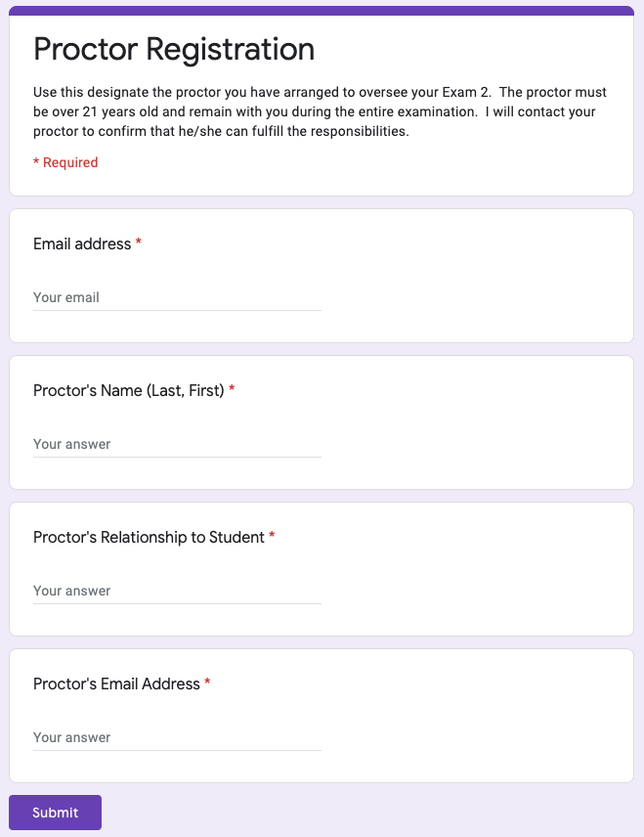Select the Proctor's Relationship answer field
The width and height of the screenshot is (644, 837).
pyautogui.click(x=176, y=591)
